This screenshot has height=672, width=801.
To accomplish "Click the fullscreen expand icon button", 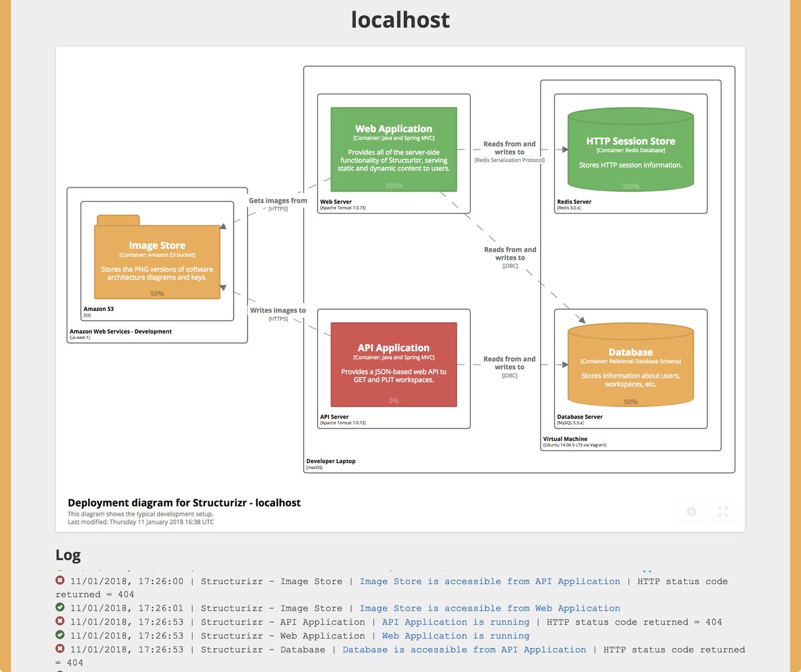I will click(723, 511).
